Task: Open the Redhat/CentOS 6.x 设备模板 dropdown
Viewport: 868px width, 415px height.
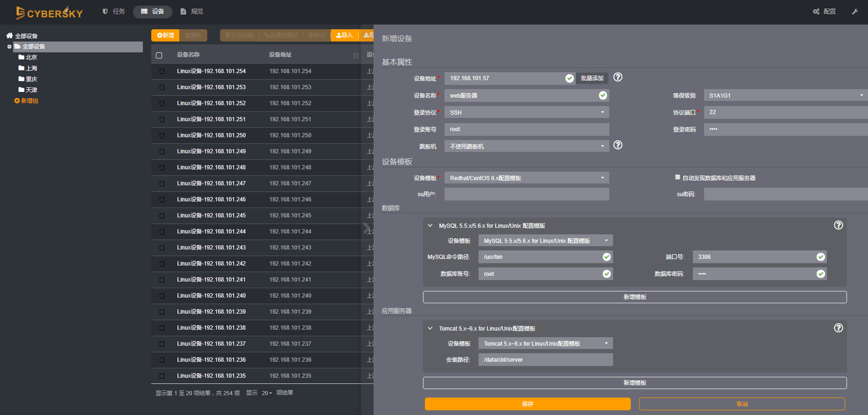Action: 526,178
